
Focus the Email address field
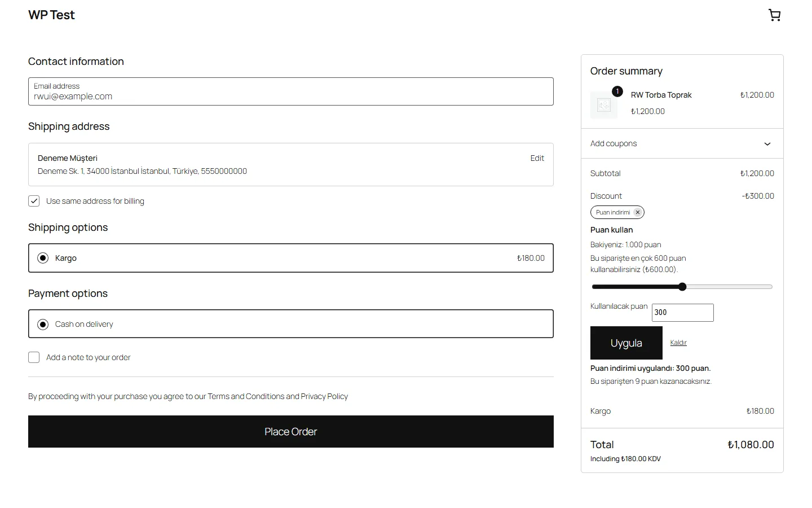[x=291, y=91]
